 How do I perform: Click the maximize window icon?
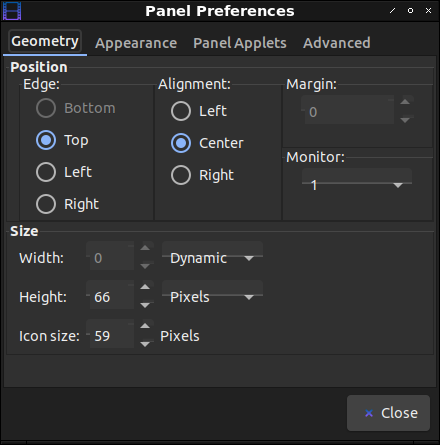click(x=410, y=11)
